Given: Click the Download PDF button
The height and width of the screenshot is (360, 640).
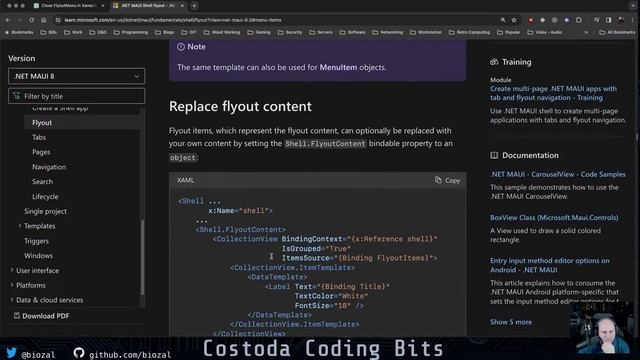Looking at the screenshot, I should coord(42,316).
